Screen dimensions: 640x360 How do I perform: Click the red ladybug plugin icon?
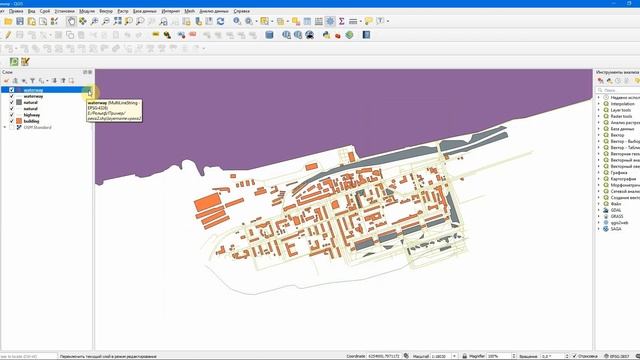tap(338, 36)
